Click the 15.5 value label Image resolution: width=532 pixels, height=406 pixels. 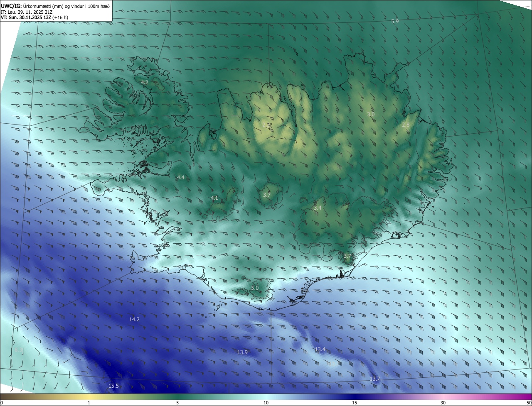(113, 386)
